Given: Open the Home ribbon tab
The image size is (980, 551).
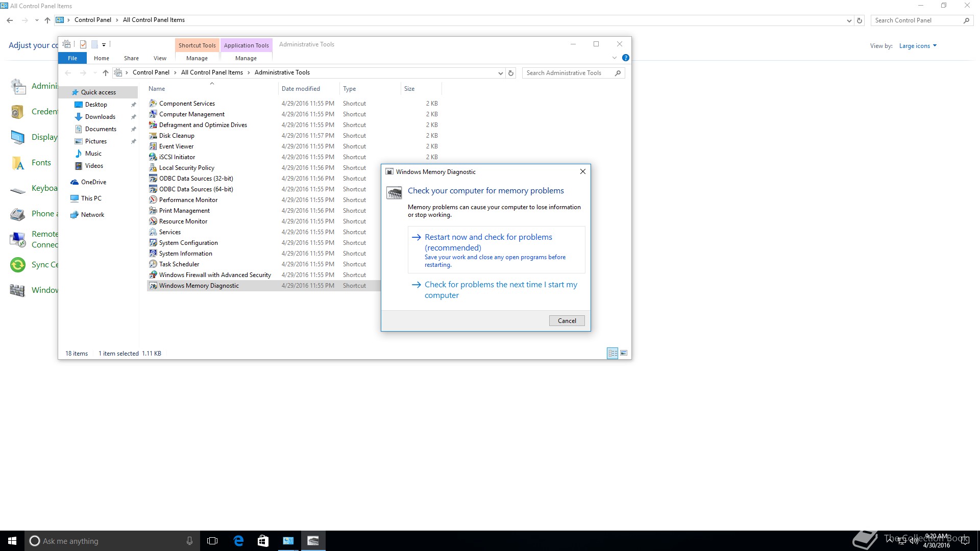Looking at the screenshot, I should tap(102, 58).
